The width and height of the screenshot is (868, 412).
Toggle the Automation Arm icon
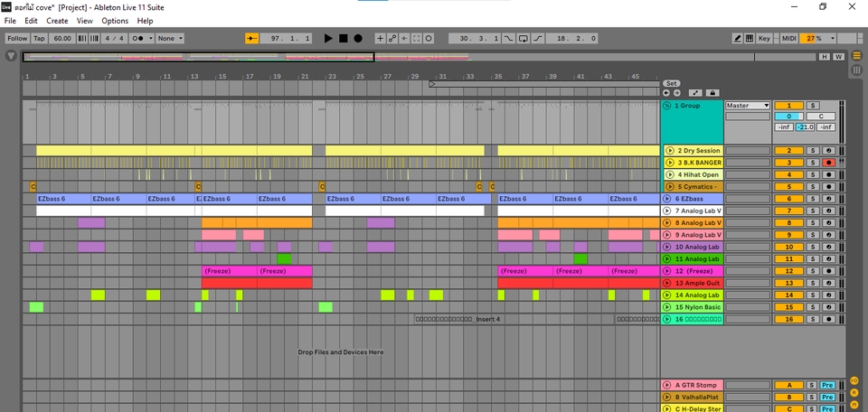392,38
